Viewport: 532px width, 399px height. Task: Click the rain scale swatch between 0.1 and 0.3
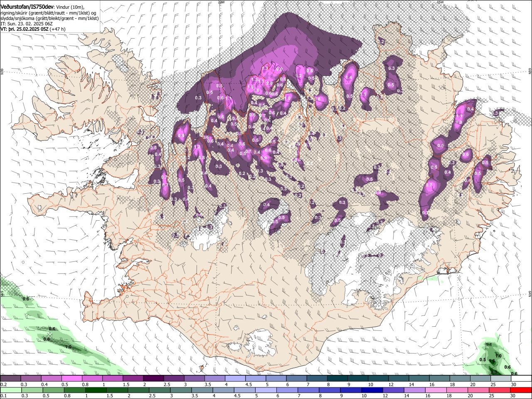click(x=11, y=390)
